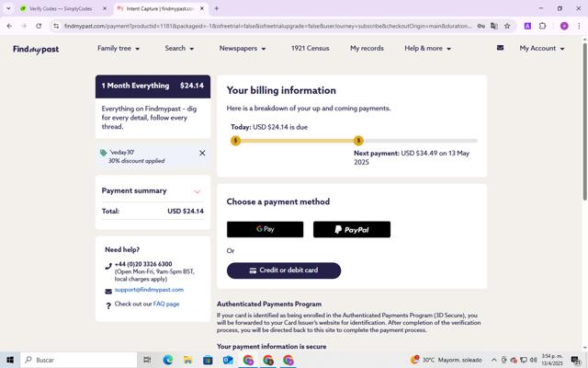Click the first payment marker on timeline

pyautogui.click(x=235, y=141)
